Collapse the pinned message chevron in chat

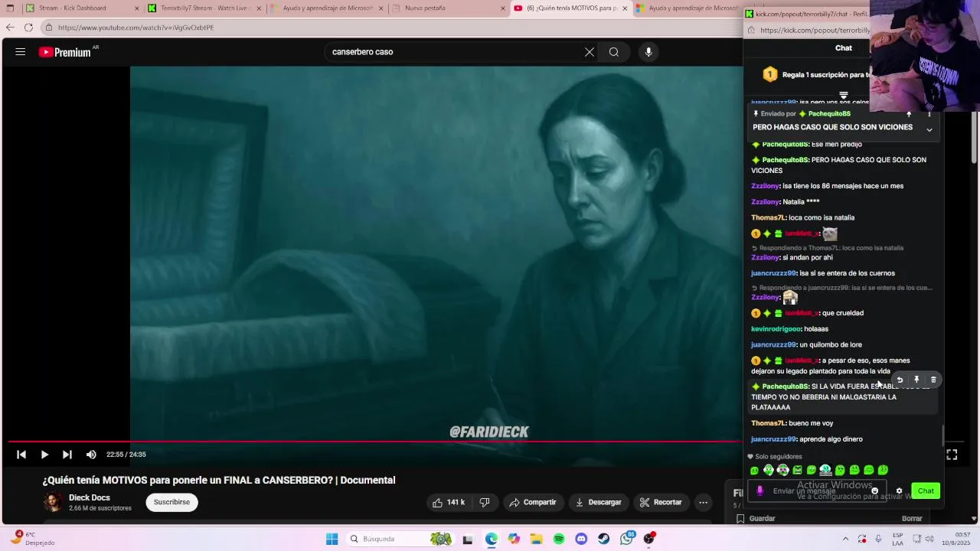coord(929,130)
